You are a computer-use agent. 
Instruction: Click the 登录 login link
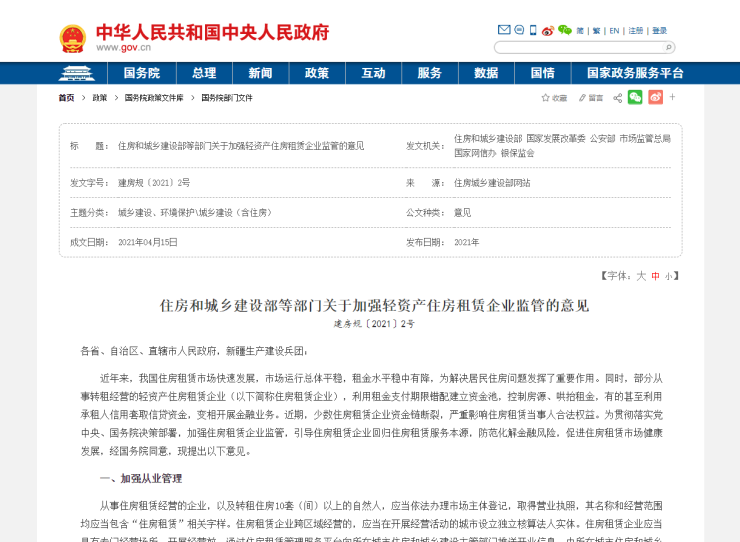coord(659,31)
